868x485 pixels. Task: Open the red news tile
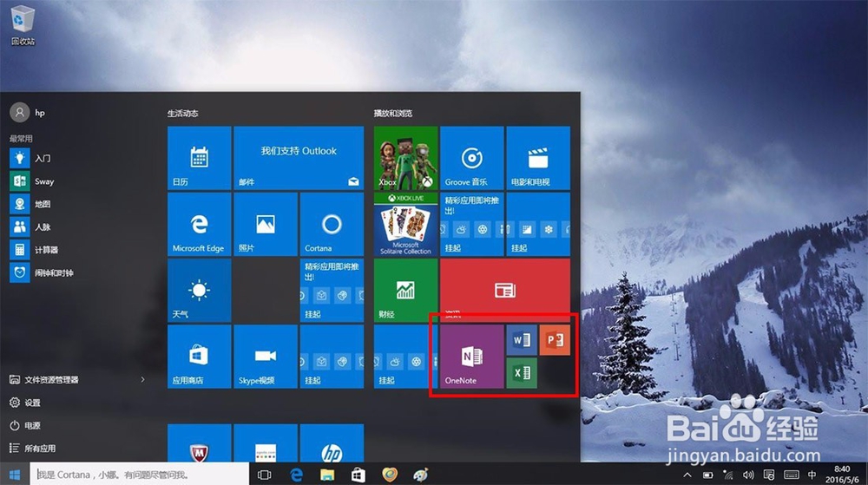pyautogui.click(x=505, y=291)
